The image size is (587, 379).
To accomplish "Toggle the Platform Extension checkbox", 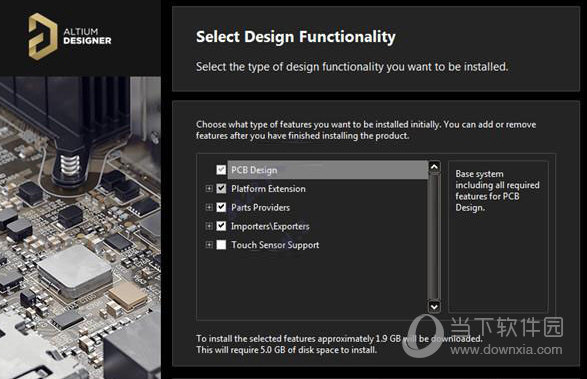I will 221,188.
